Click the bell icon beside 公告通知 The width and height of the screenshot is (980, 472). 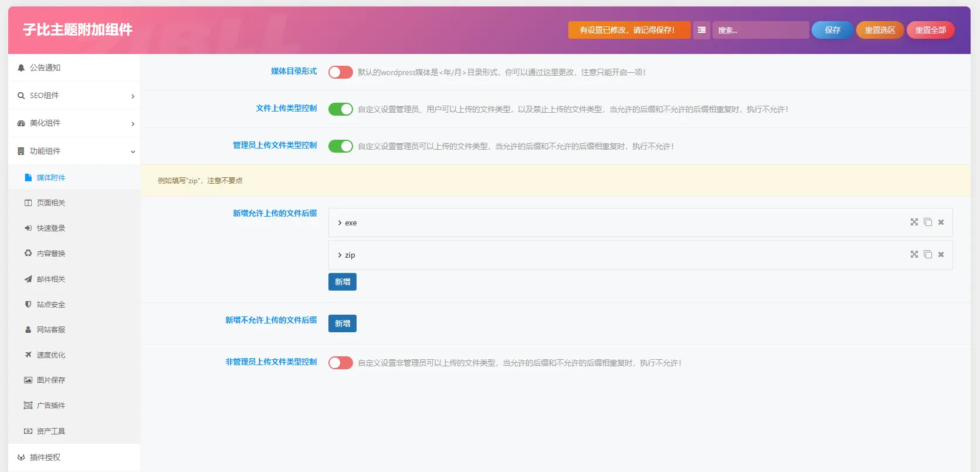21,68
